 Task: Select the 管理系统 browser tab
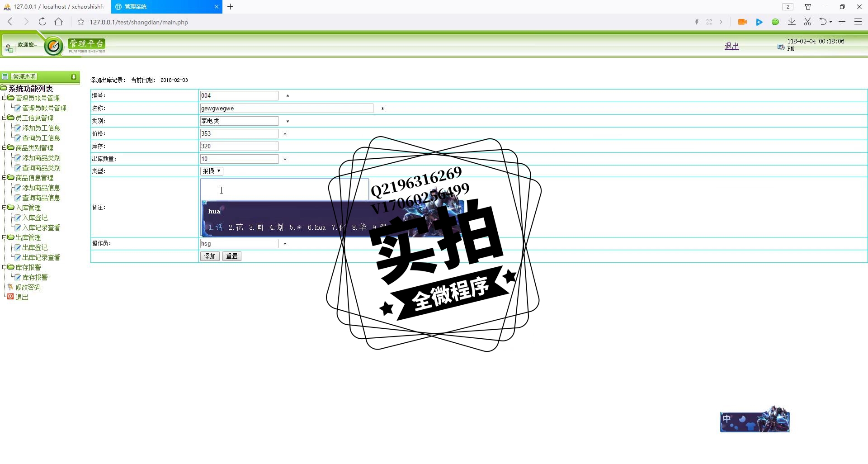coord(166,7)
